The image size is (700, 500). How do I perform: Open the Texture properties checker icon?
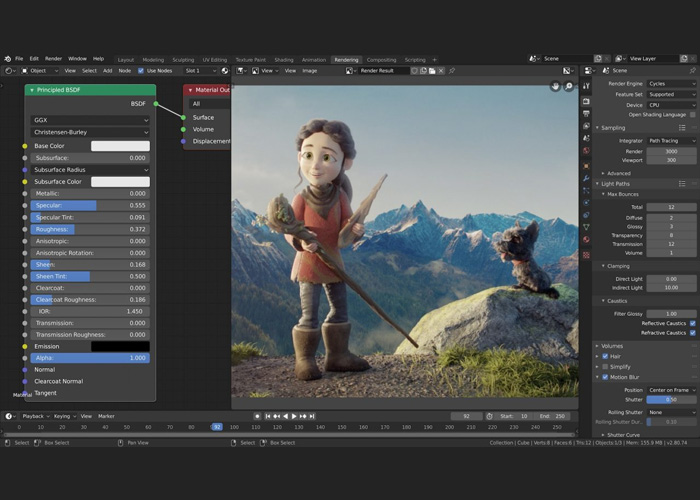pos(586,255)
